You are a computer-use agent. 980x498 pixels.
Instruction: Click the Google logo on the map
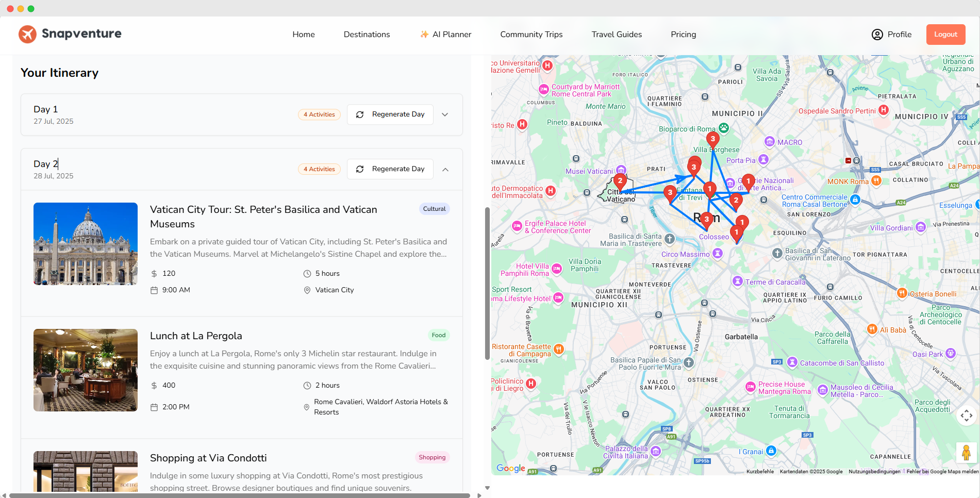pyautogui.click(x=511, y=468)
